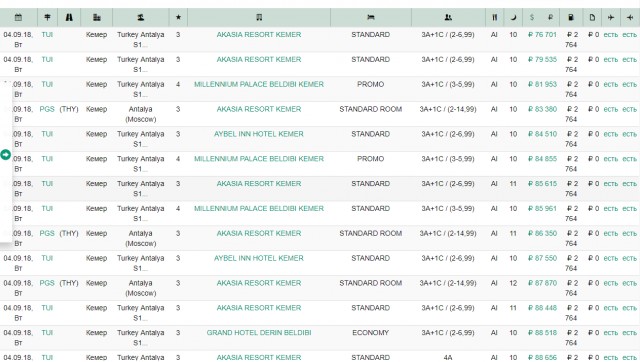Open the ₽ 86 350 price link
The height and width of the screenshot is (362, 640).
click(542, 233)
